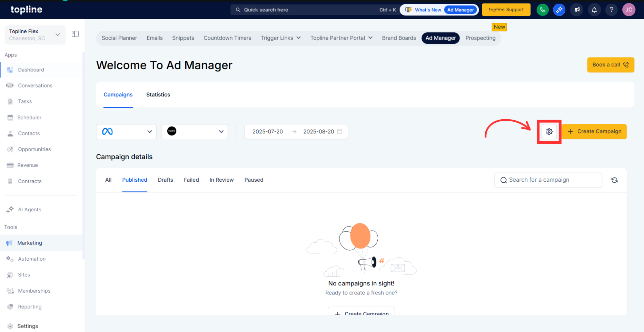
Task: Open the blue AI sparkle assistant icon
Action: pyautogui.click(x=559, y=10)
